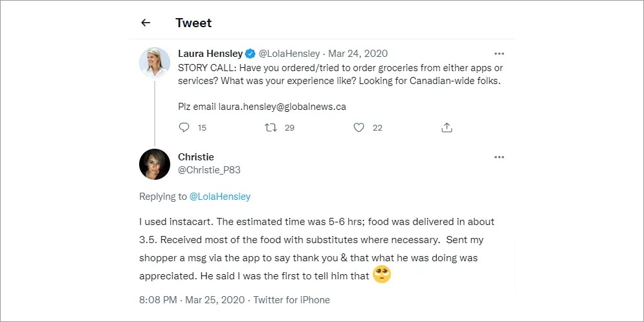Click @LolaHensley in Replying to line
644x322 pixels.
[219, 197]
